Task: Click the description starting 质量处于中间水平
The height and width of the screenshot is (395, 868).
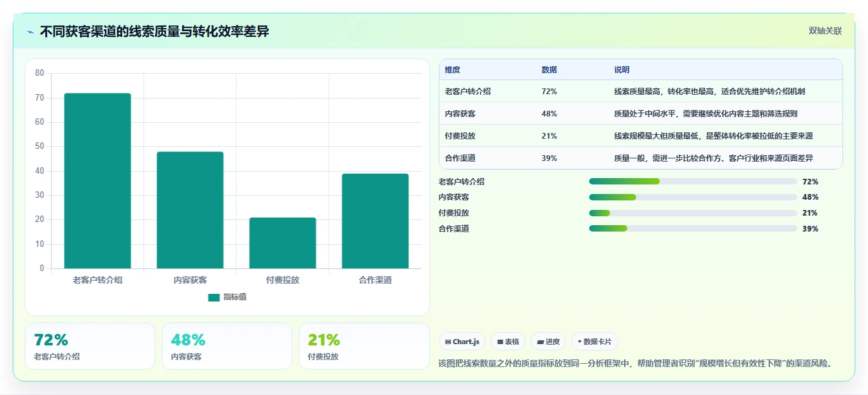Action: [706, 114]
